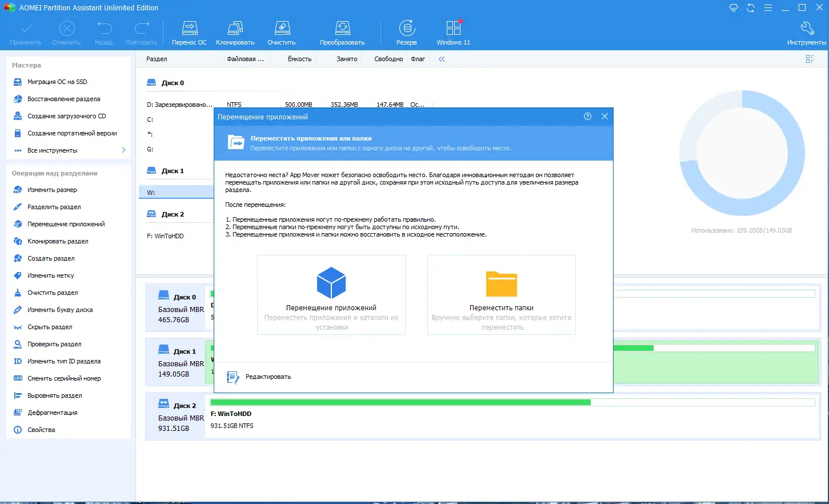Sort by the Файловая column header
Screen dimensions: 829x504
click(245, 59)
